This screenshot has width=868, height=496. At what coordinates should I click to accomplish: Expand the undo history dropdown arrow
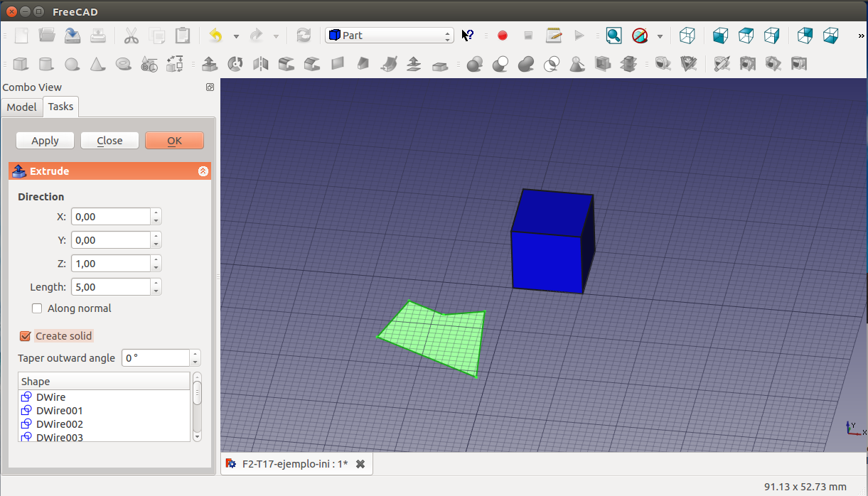(x=236, y=36)
